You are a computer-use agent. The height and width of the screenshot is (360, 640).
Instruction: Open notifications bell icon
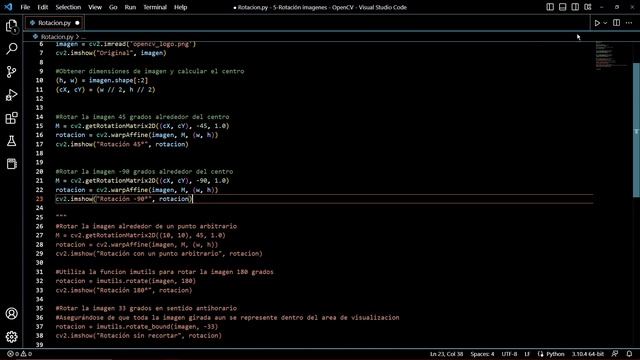629,354
